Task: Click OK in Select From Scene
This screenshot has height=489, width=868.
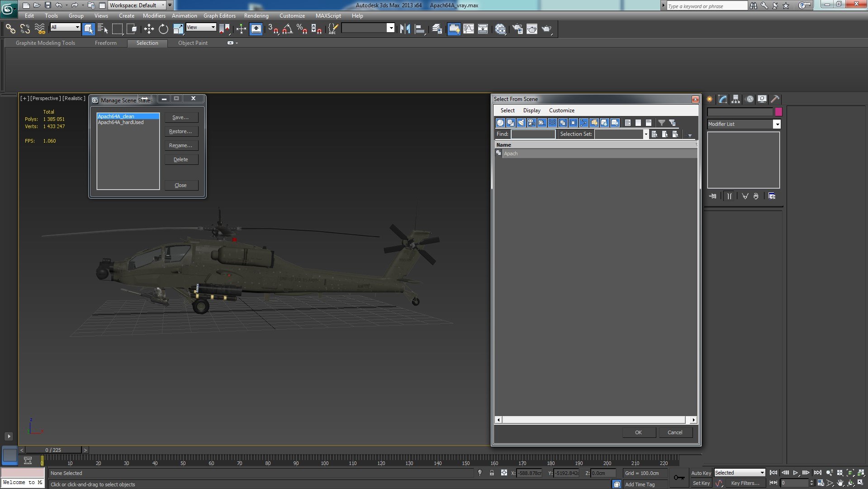Action: point(639,432)
